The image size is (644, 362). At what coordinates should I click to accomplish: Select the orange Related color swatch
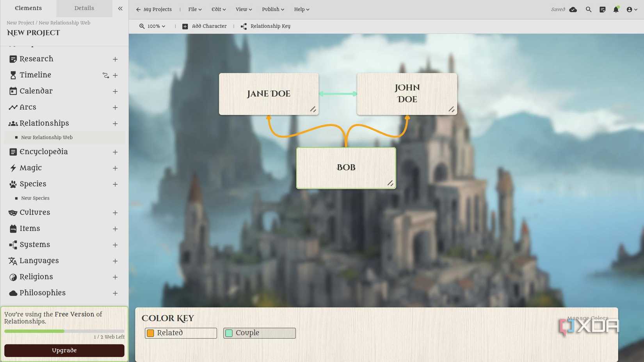tap(151, 333)
